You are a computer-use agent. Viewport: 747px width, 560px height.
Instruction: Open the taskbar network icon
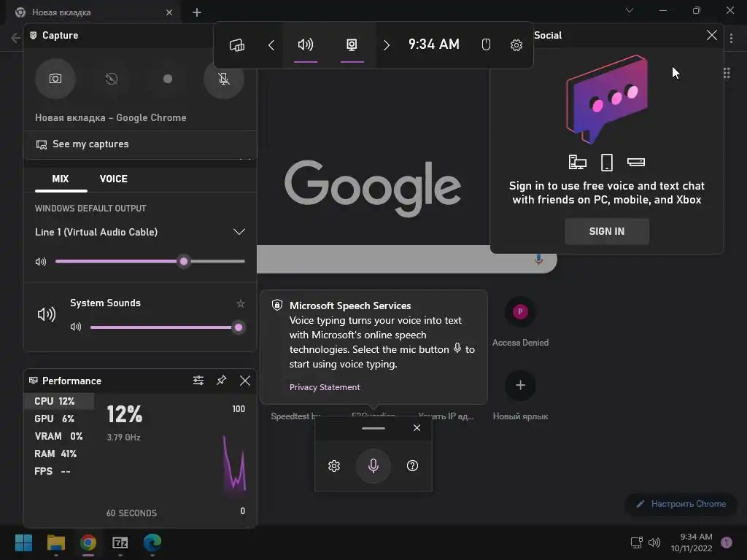(636, 542)
